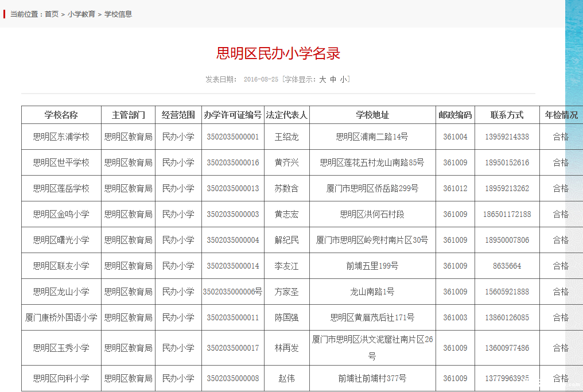583x392 pixels.
Task: Click the 首页 breadcrumb link
Action: click(x=52, y=14)
